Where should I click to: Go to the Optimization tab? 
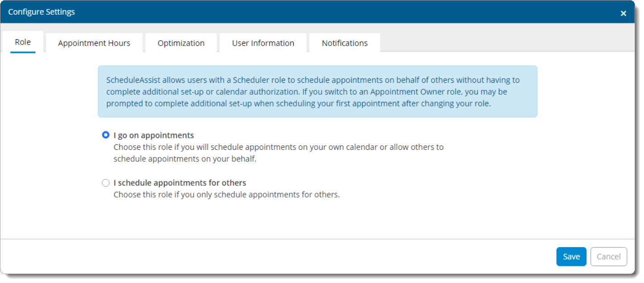pos(181,43)
